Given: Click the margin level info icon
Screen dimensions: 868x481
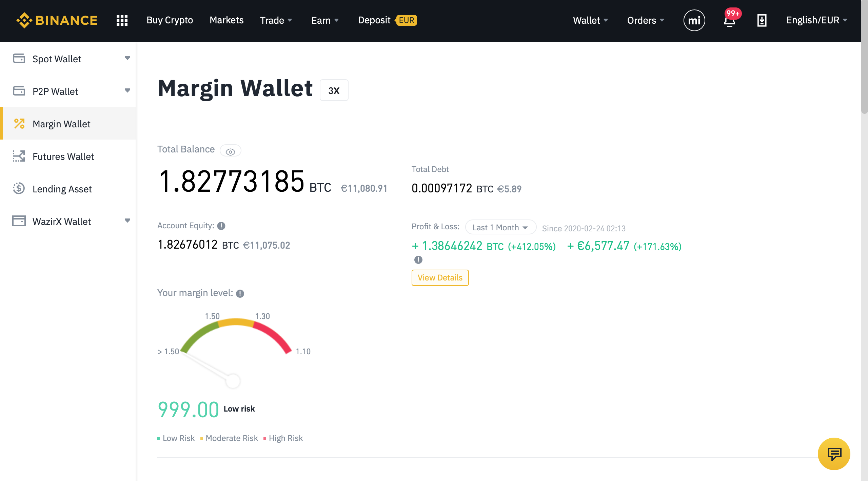Looking at the screenshot, I should coord(240,294).
